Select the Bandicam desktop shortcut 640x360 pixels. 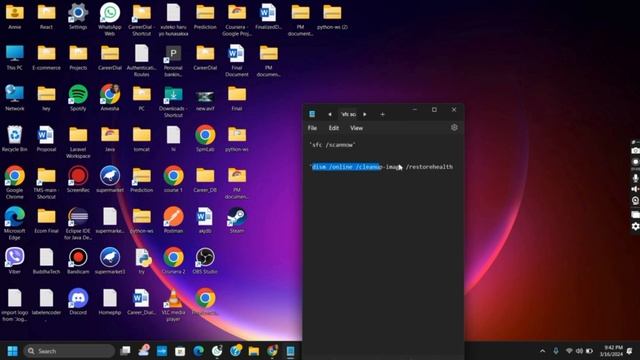(78, 261)
